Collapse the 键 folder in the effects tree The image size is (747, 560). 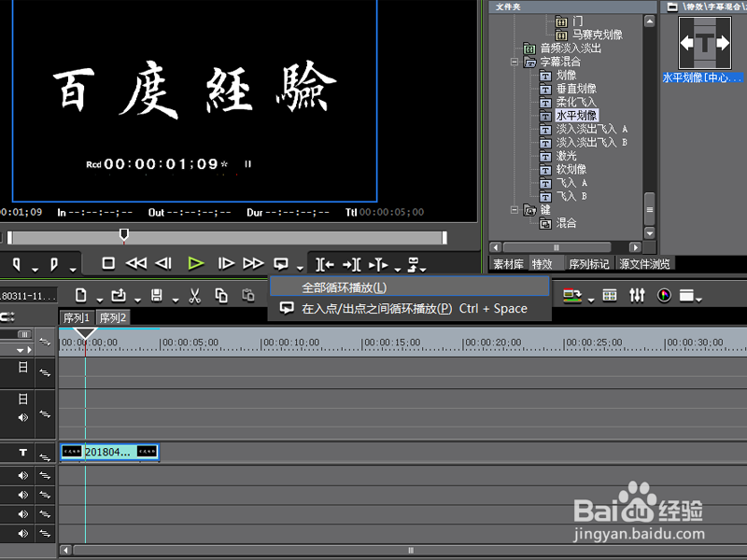[x=514, y=209]
